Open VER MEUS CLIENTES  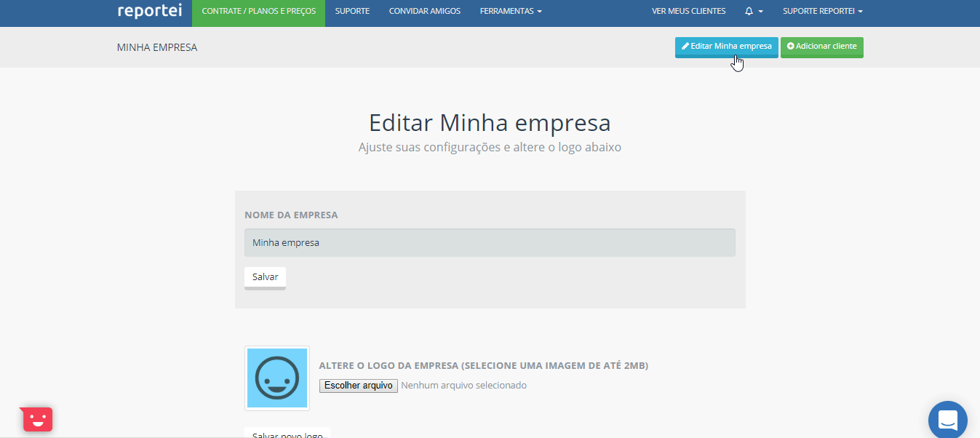[x=688, y=11]
